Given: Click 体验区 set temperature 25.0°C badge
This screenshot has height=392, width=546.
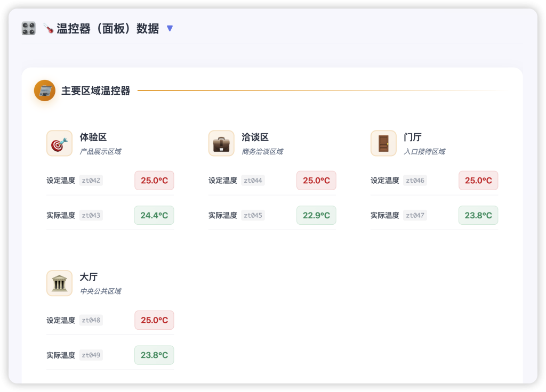Looking at the screenshot, I should (154, 181).
